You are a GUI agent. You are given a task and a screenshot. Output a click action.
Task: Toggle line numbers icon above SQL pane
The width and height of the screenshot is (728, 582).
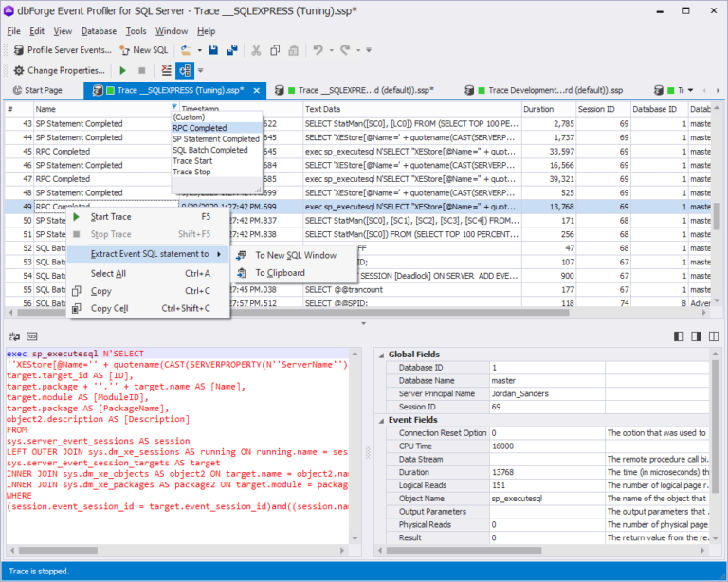[31, 336]
